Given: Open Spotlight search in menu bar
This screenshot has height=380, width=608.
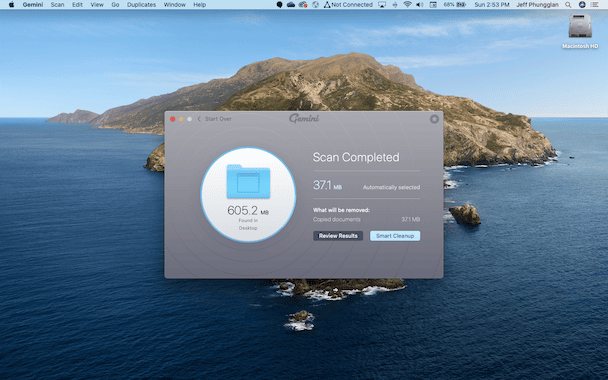Looking at the screenshot, I should pos(568,5).
